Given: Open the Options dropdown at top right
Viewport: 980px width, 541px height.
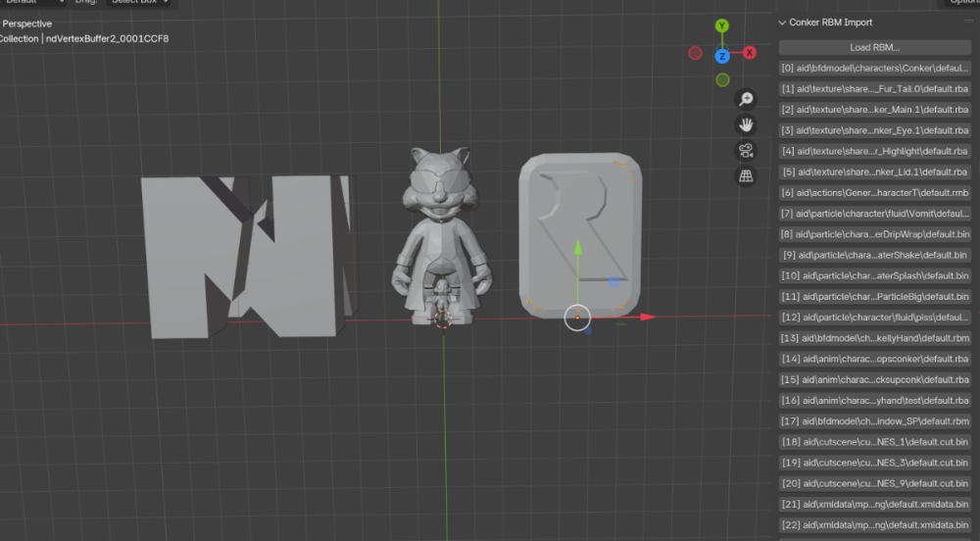Looking at the screenshot, I should [x=962, y=2].
